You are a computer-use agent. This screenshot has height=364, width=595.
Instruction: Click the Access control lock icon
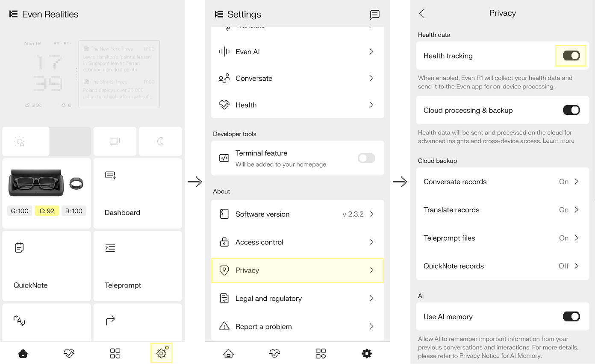pyautogui.click(x=224, y=242)
